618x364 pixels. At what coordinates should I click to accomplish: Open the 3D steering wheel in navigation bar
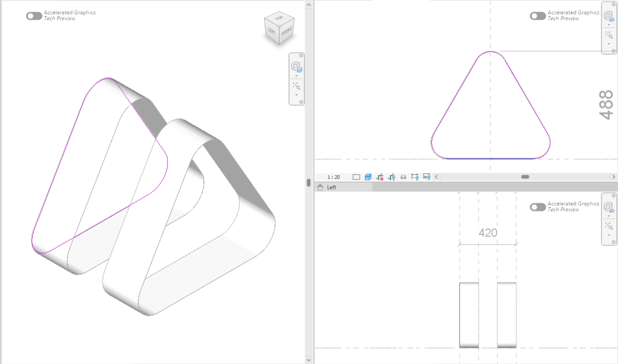(296, 67)
